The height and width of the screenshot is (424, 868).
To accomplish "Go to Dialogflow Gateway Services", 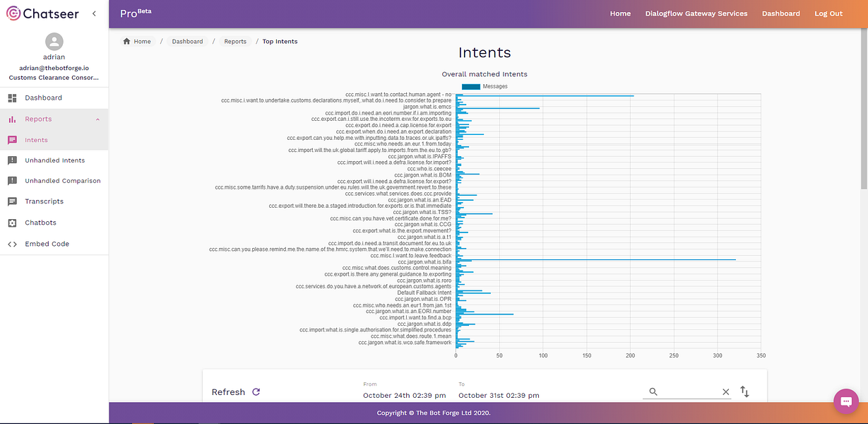I will 696,13.
